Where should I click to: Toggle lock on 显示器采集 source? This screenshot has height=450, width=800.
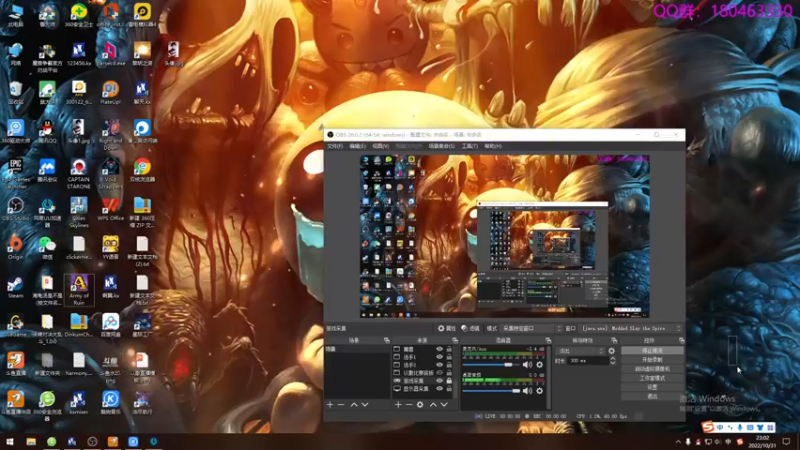point(449,389)
